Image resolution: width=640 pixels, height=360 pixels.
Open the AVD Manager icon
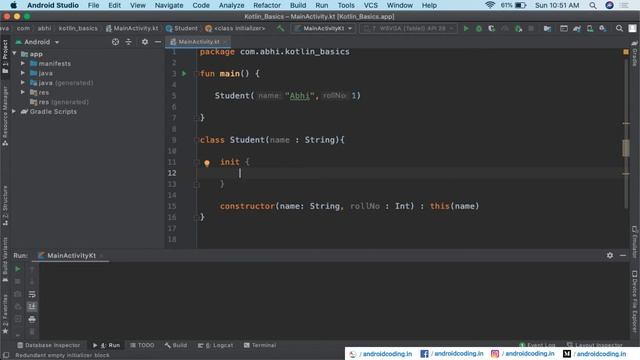click(x=590, y=28)
